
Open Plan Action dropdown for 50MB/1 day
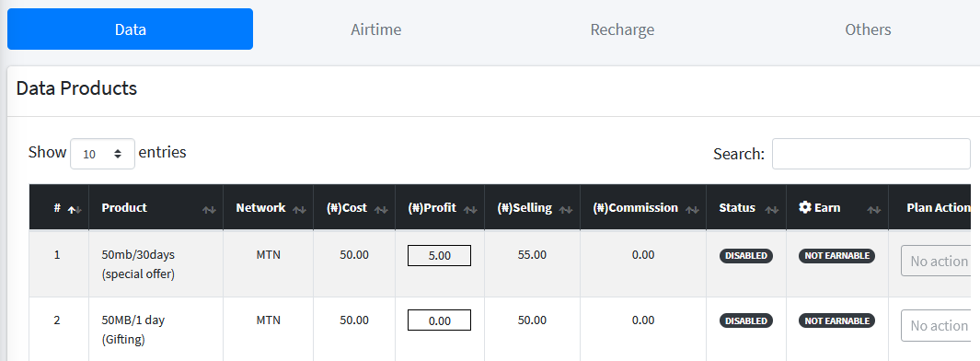tap(940, 325)
